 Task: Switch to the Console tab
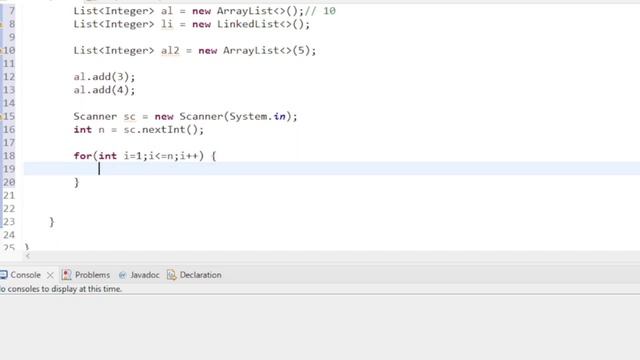25,275
